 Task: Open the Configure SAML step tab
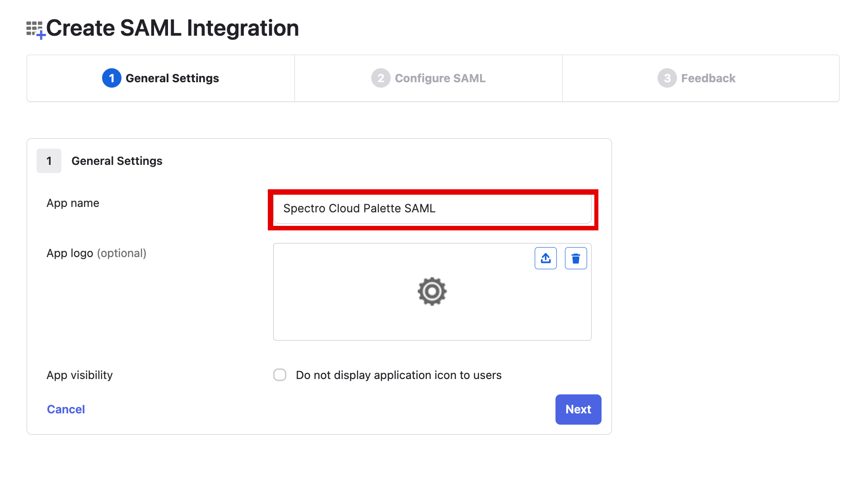[429, 78]
